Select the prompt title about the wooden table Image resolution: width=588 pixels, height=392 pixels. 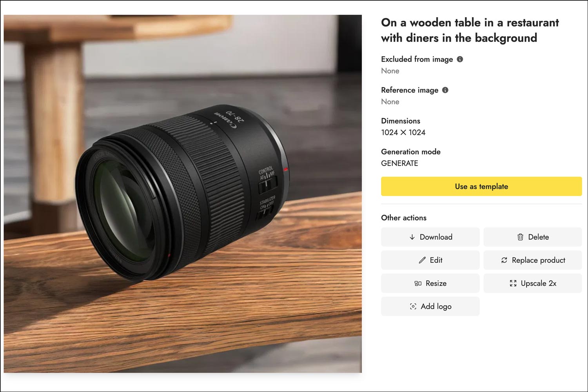point(470,30)
